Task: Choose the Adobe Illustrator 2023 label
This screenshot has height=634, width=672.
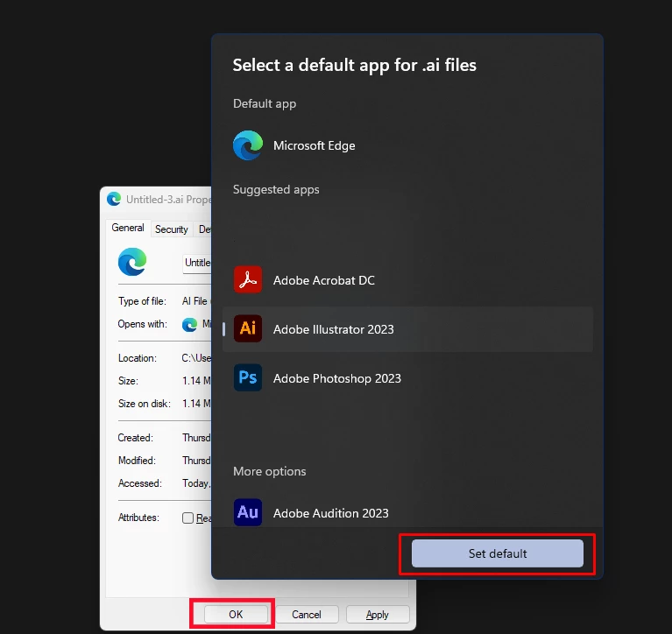Action: 334,329
